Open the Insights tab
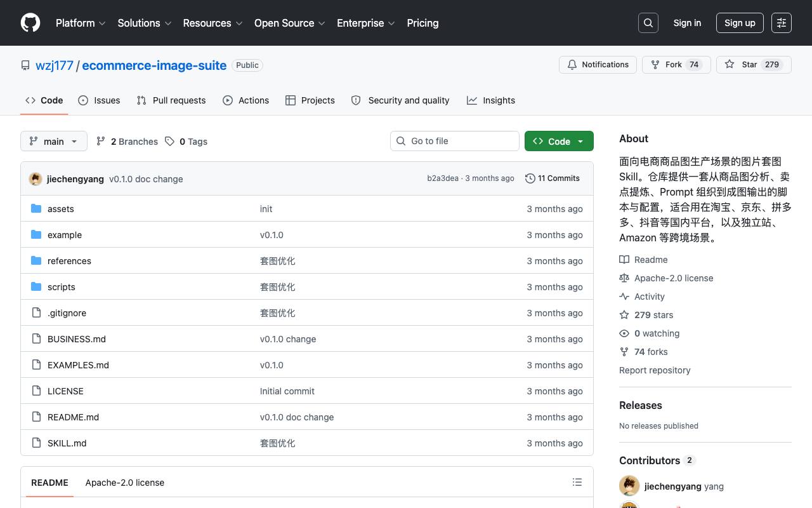 point(491,100)
